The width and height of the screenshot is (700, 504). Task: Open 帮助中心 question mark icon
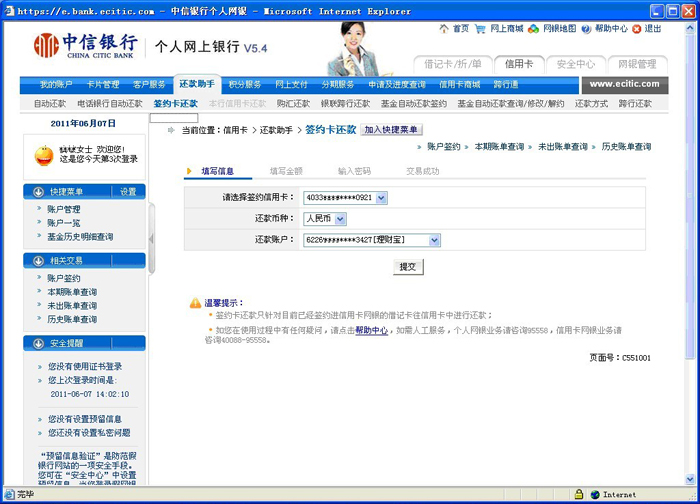(x=589, y=29)
